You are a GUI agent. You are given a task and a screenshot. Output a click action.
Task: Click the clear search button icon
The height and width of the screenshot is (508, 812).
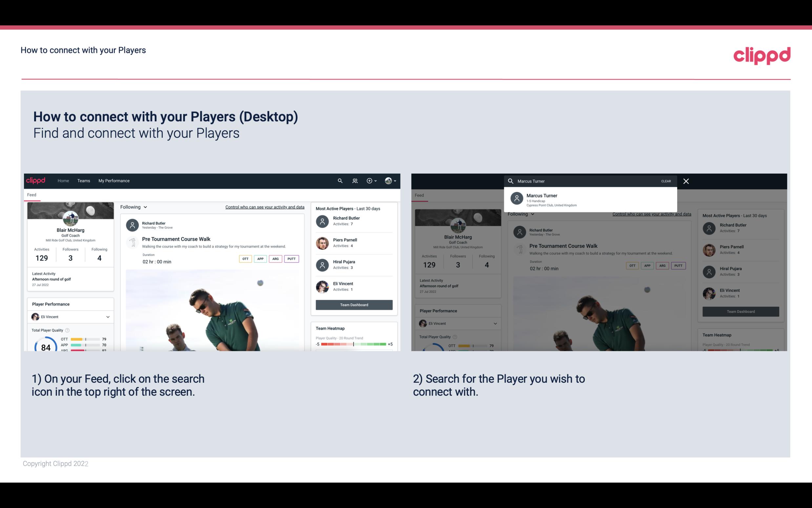click(x=666, y=181)
